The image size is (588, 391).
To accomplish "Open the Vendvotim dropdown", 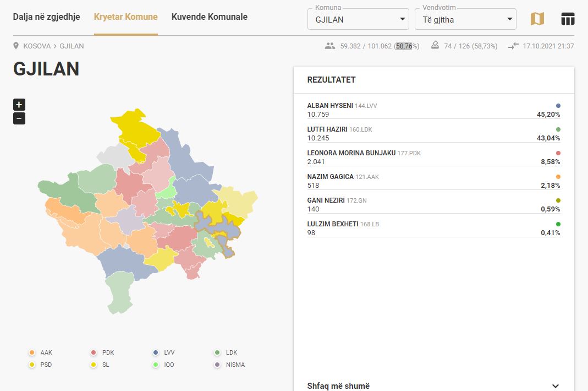I will [x=465, y=20].
